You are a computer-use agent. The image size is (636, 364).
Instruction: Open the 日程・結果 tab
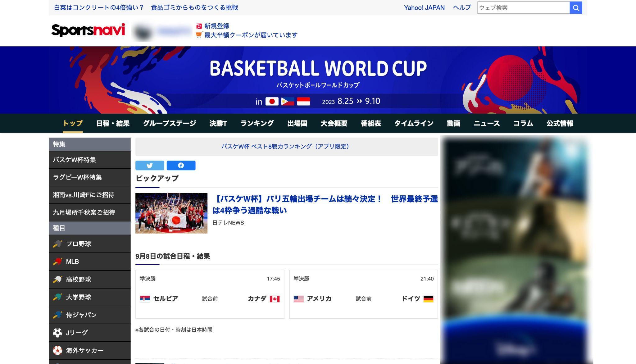pos(113,123)
